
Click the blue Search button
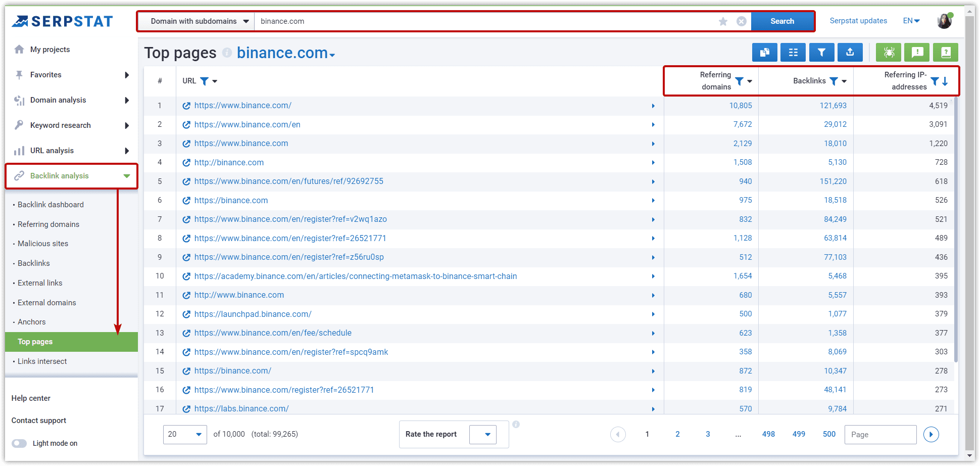coord(782,21)
